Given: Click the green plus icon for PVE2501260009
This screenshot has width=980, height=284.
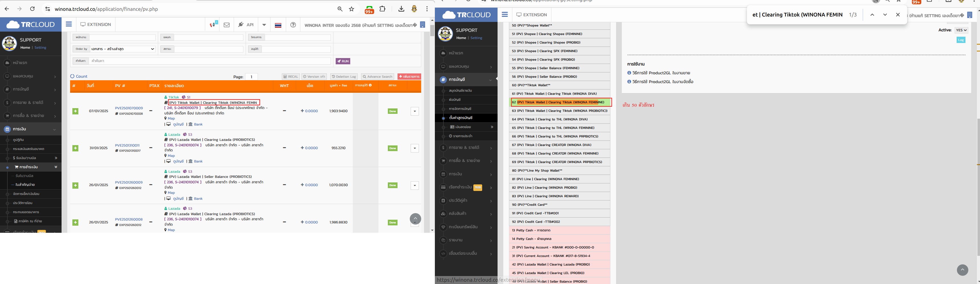Looking at the screenshot, I should pyautogui.click(x=75, y=185).
